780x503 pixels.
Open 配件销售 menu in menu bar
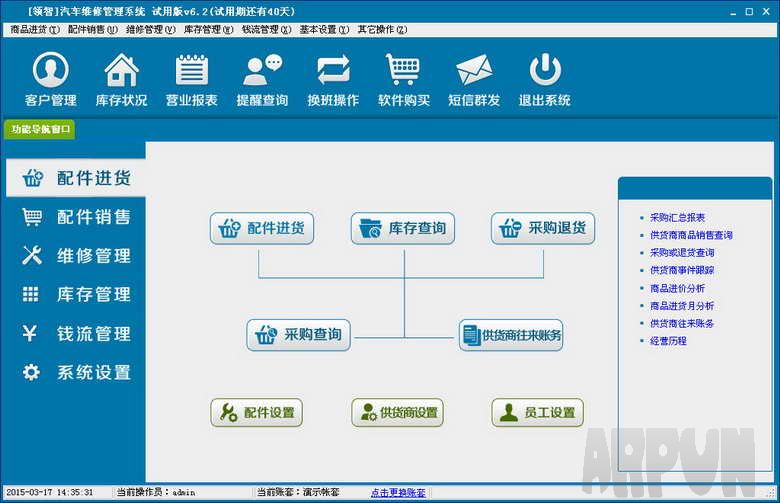tap(93, 30)
